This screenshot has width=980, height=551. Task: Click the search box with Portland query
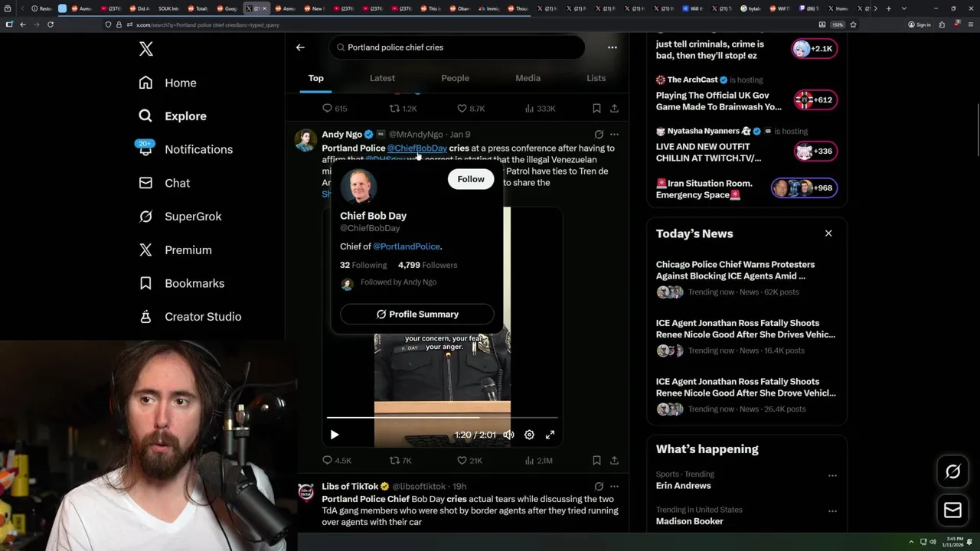point(457,47)
